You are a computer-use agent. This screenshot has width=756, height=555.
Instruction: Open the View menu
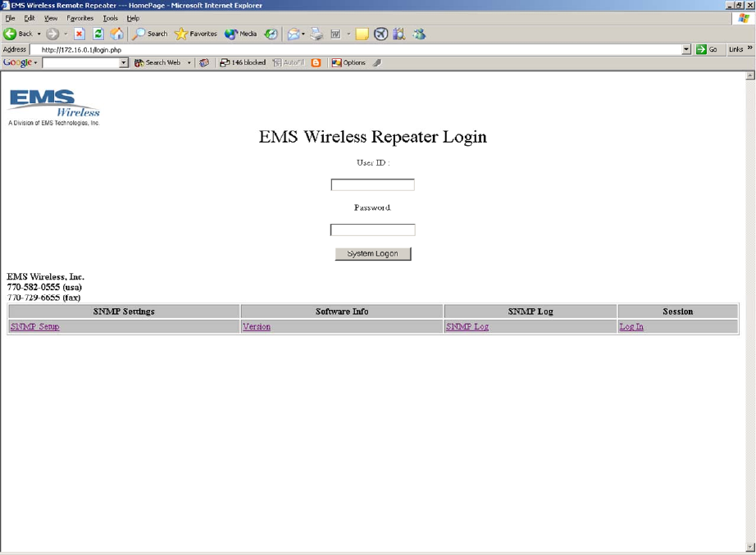[51, 18]
